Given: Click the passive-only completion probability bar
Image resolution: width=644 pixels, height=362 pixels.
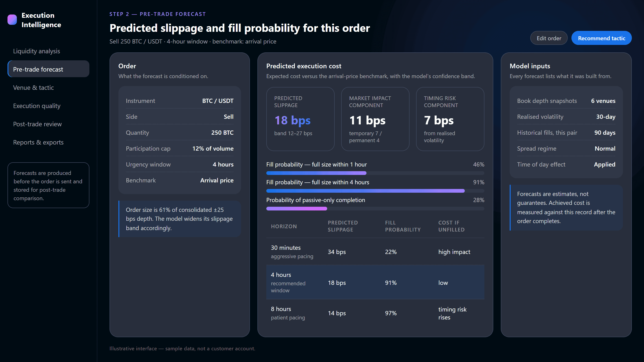Looking at the screenshot, I should pos(375,209).
